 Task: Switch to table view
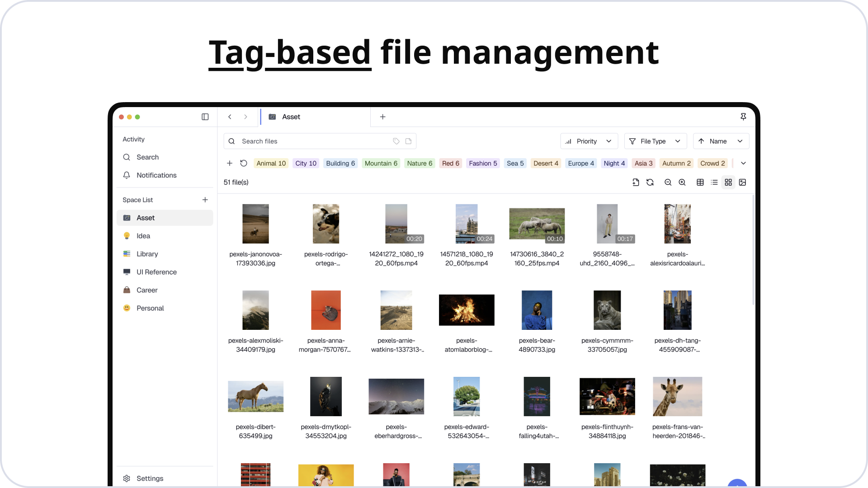(x=700, y=182)
